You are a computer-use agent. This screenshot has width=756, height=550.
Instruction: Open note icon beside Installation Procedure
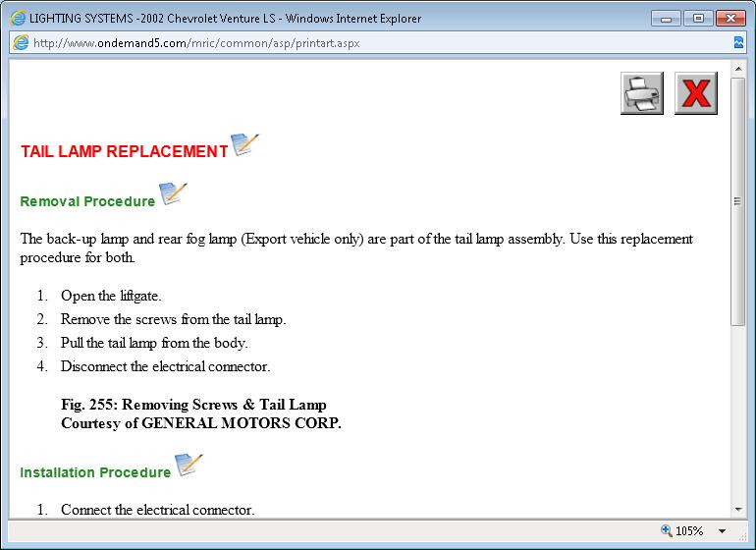189,466
